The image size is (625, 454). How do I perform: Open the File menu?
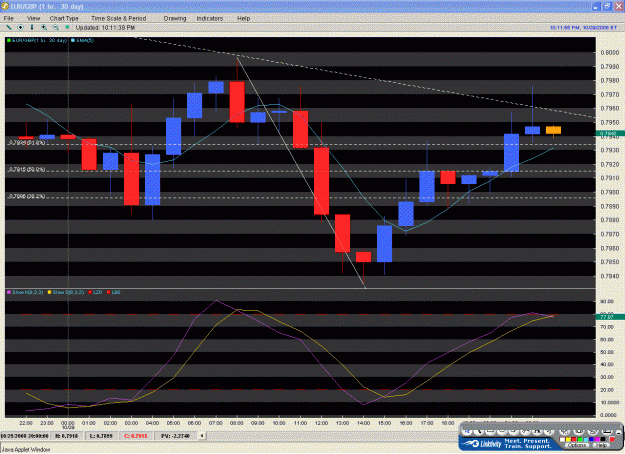[8, 18]
